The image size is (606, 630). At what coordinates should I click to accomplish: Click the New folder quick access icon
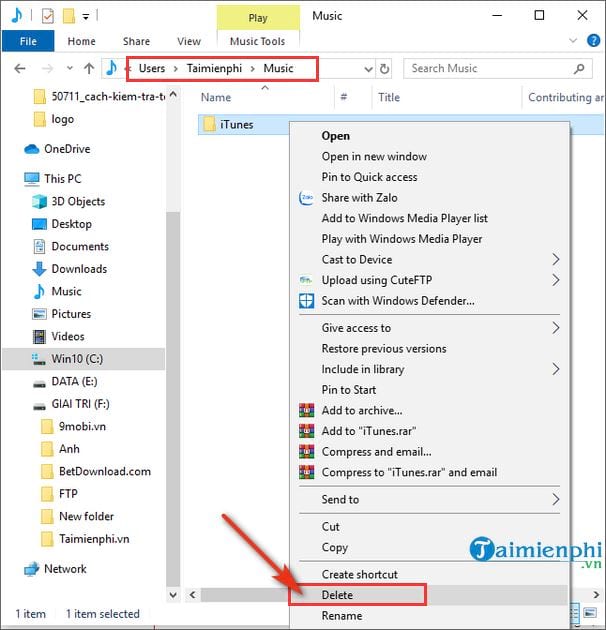pos(69,16)
